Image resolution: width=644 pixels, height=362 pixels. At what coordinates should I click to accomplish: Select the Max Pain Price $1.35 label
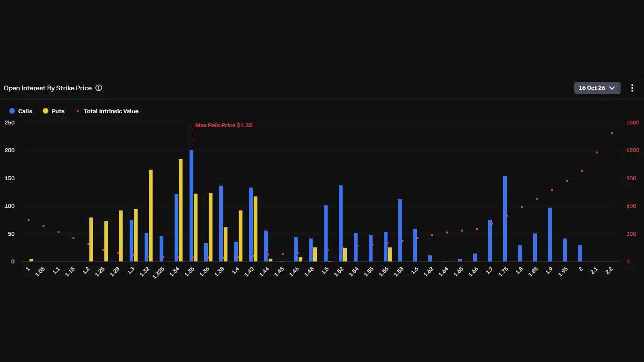[x=224, y=125]
